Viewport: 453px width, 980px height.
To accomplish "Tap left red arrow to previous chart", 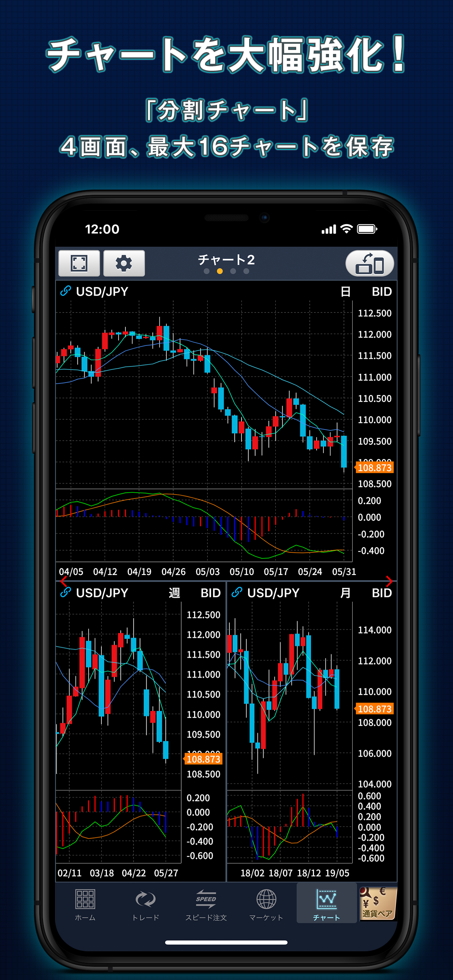I will [63, 581].
